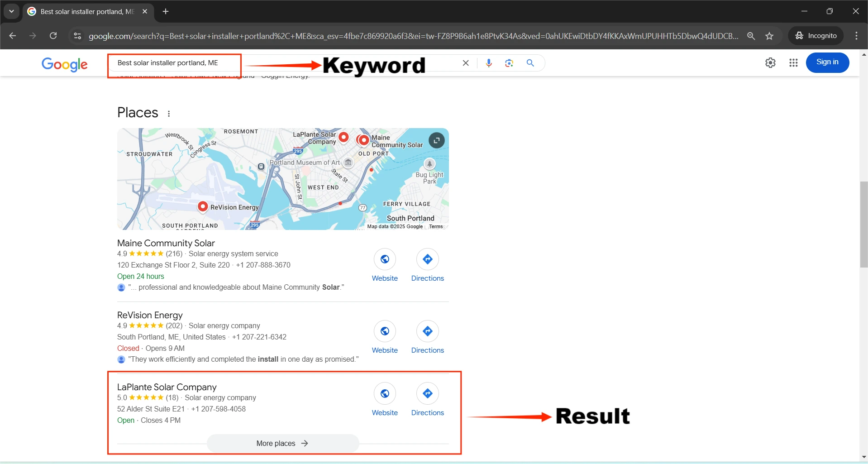Viewport: 868px width, 464px height.
Task: Open new tab with plus icon
Action: [x=166, y=11]
